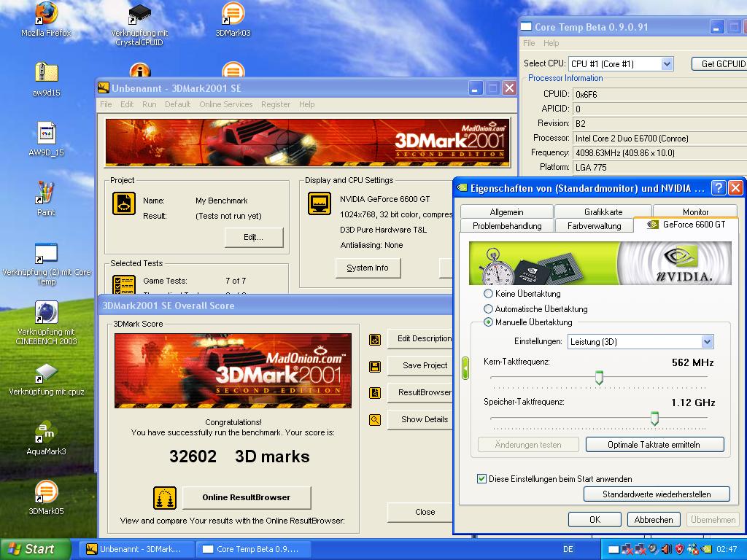Click the Display settings monitor icon

(320, 203)
